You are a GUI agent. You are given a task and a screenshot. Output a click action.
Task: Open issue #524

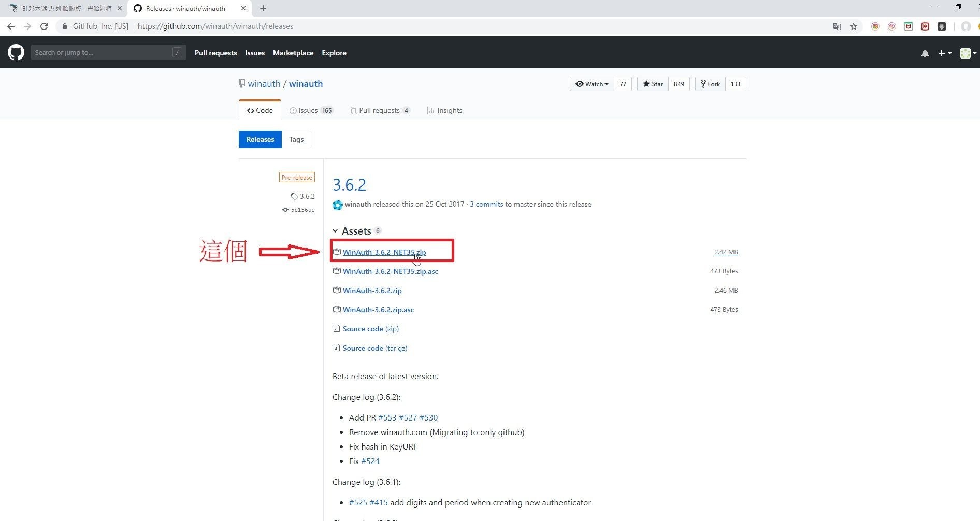[x=370, y=461]
